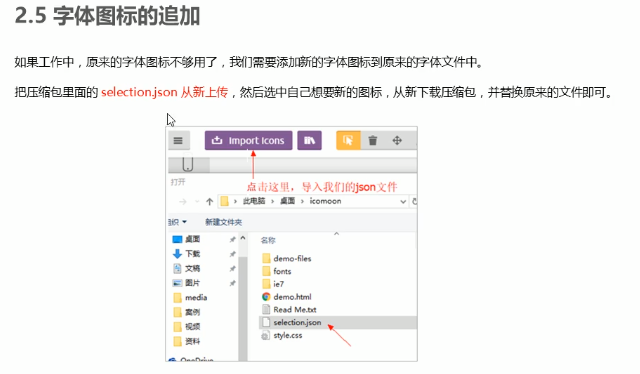Unpin 文稿 via its pin icon
The image size is (640, 374).
pos(232,269)
